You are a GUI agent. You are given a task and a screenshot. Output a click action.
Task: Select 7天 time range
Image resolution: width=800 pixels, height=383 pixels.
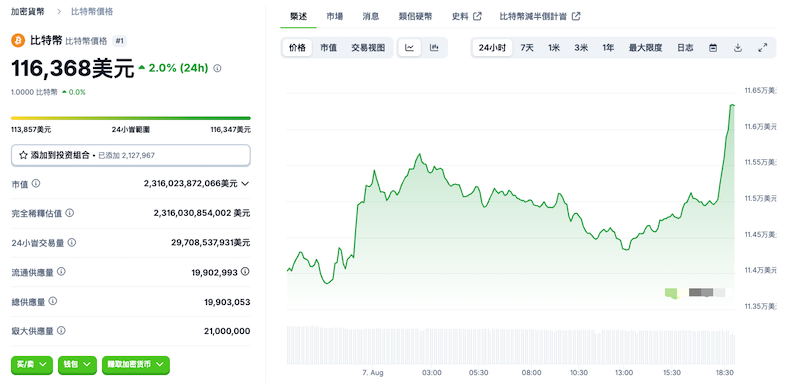(527, 48)
